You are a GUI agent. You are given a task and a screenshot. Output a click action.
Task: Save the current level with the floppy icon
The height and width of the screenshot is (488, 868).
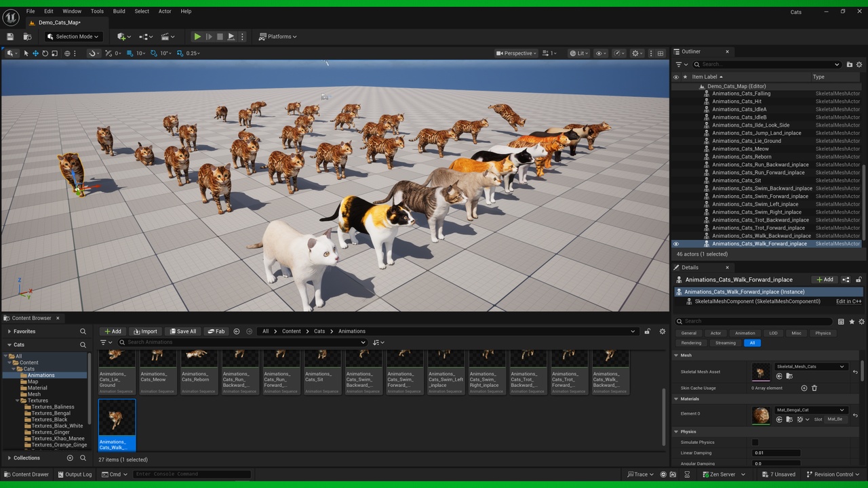click(10, 37)
